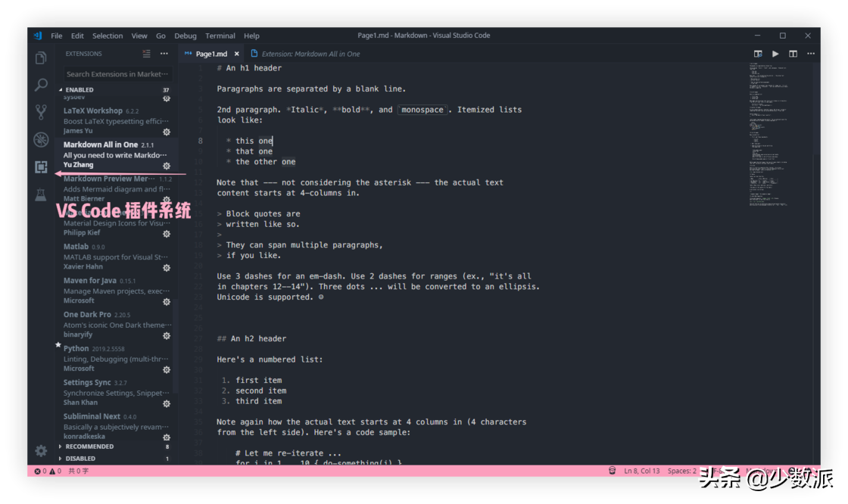Select the Settings Sync extension
The height and width of the screenshot is (504, 848).
(x=116, y=393)
